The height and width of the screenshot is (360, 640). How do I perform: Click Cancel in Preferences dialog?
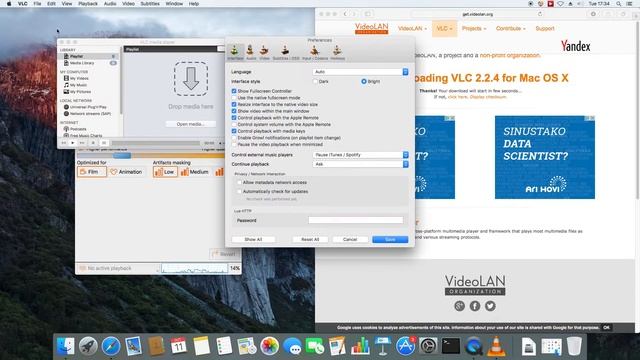pyautogui.click(x=350, y=240)
